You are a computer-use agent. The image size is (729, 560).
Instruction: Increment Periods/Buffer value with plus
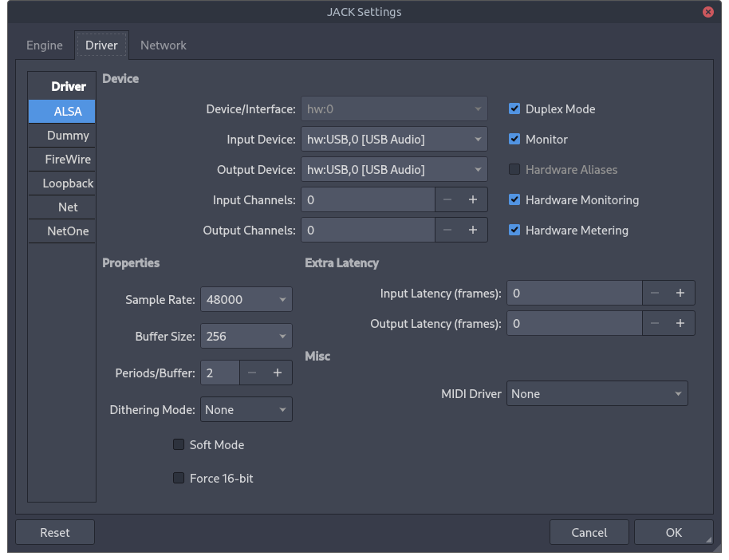278,373
